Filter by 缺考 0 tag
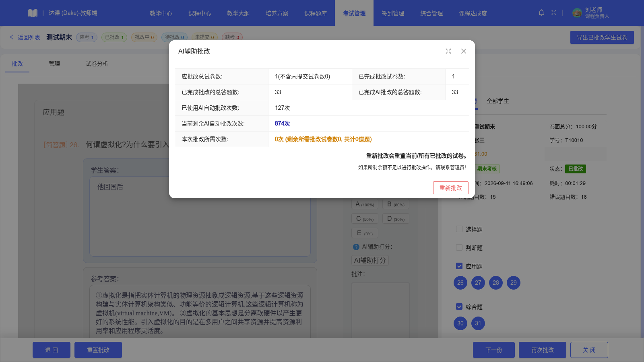This screenshot has height=362, width=644. (232, 37)
